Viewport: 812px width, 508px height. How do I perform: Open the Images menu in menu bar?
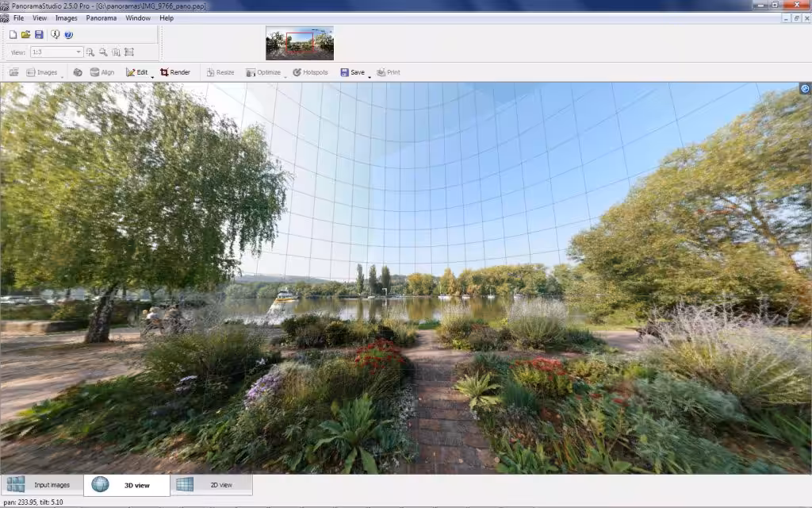click(66, 17)
